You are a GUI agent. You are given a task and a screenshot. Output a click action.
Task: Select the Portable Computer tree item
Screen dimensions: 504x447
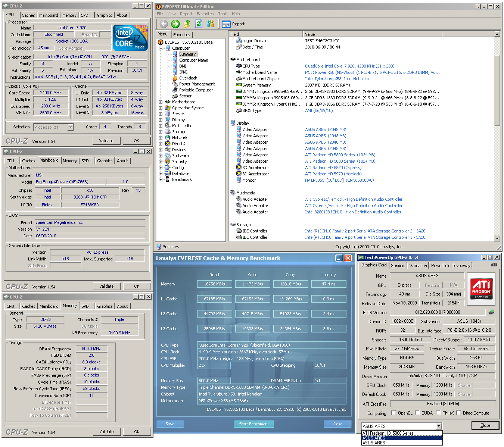click(196, 90)
